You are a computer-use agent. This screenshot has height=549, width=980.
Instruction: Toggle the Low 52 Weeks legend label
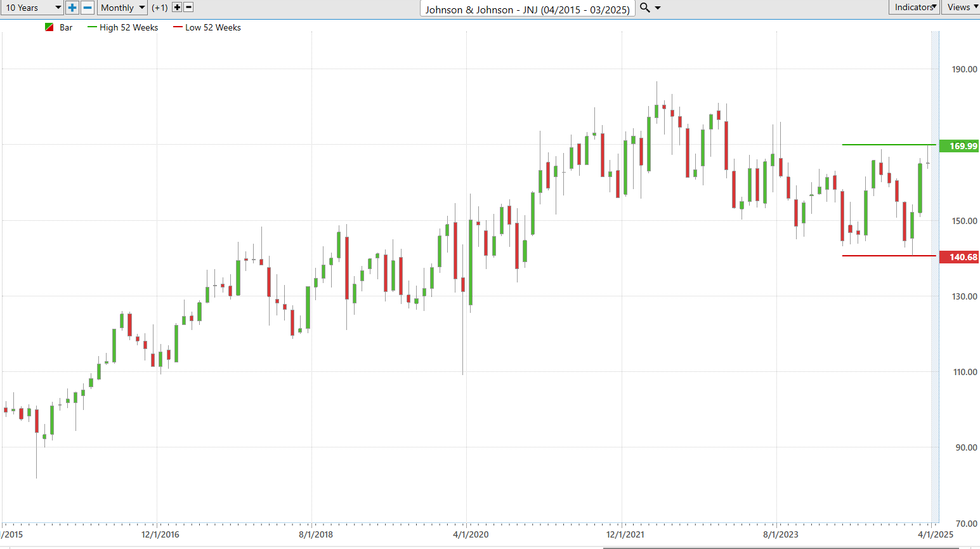click(213, 27)
